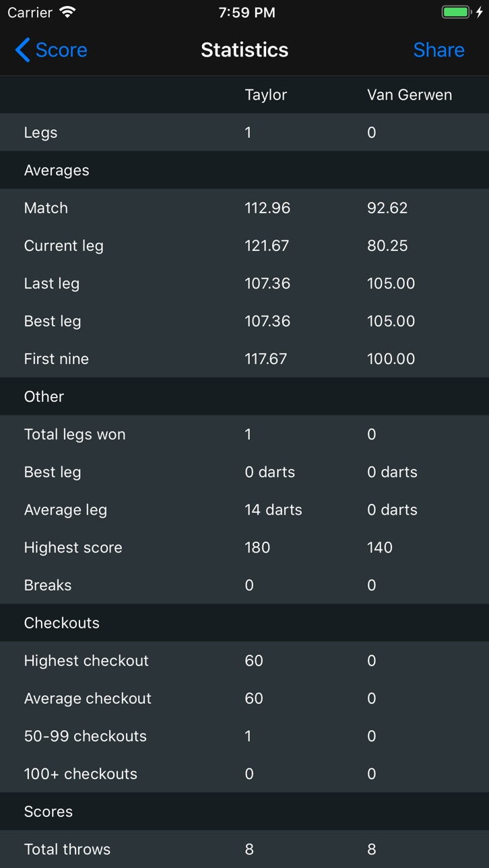Select the Highest checkout row
The image size is (489, 868).
(244, 661)
